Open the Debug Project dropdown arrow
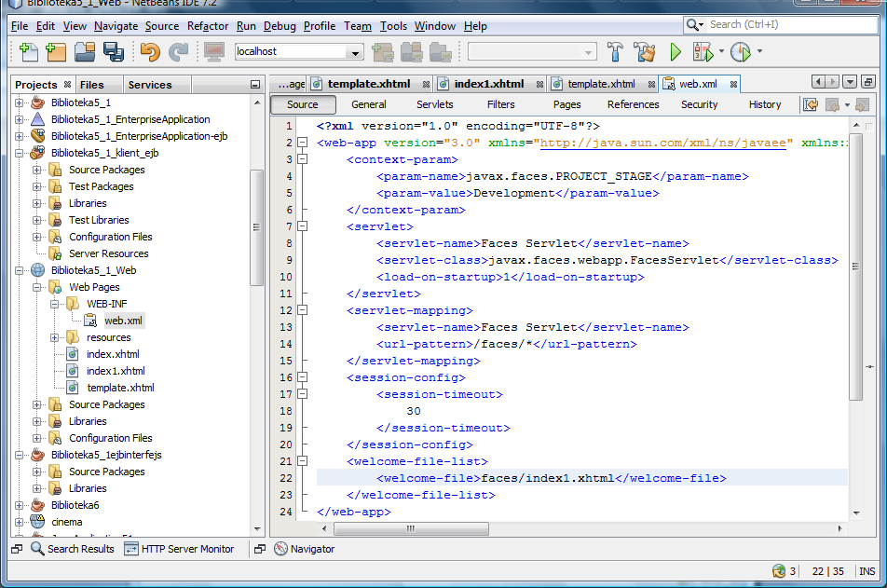The height and width of the screenshot is (588, 887). click(721, 51)
